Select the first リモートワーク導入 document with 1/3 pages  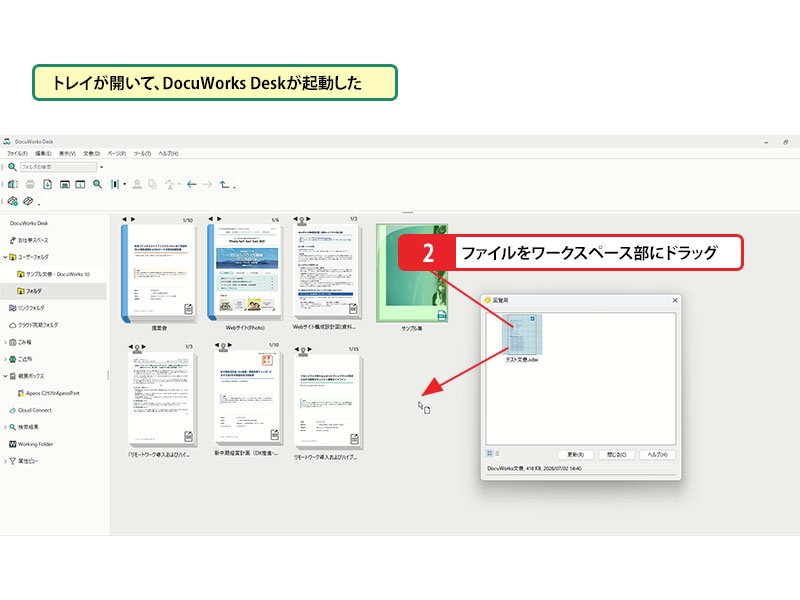tap(162, 398)
